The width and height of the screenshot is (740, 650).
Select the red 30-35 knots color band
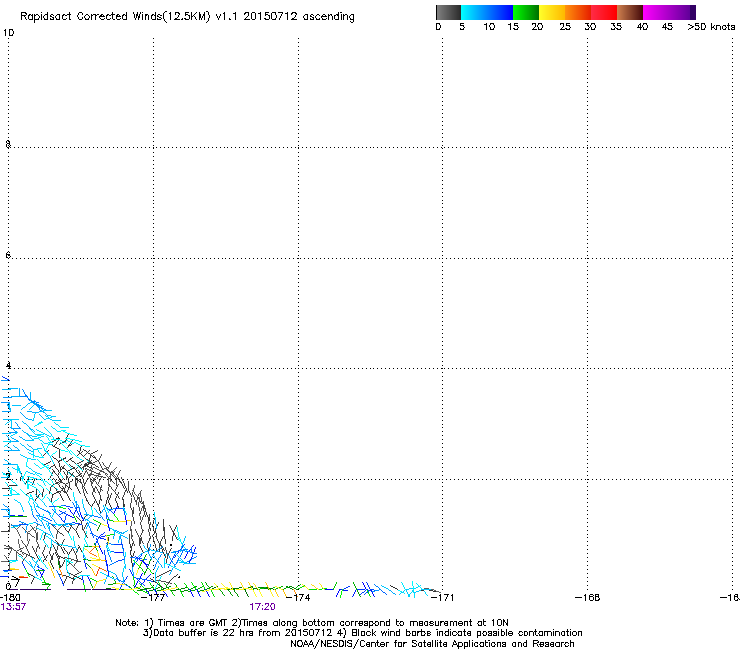point(604,12)
